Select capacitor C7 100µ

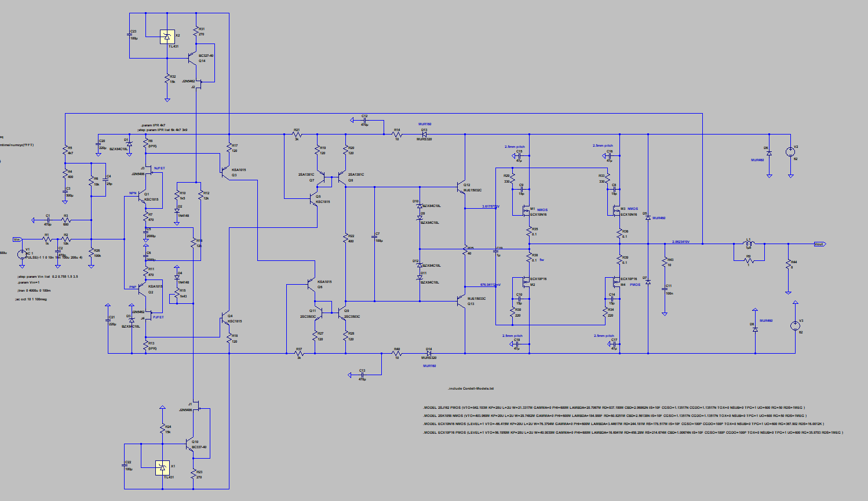pyautogui.click(x=374, y=238)
